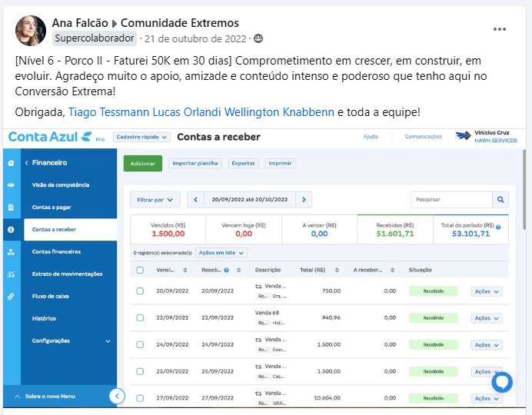
Task: Check the row dated 24/09/2022
Action: pos(140,344)
